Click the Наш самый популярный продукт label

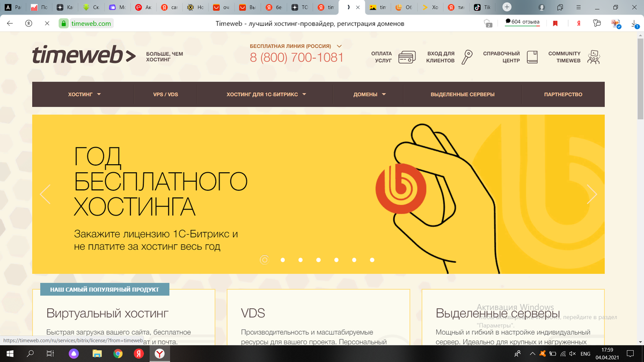[105, 290]
